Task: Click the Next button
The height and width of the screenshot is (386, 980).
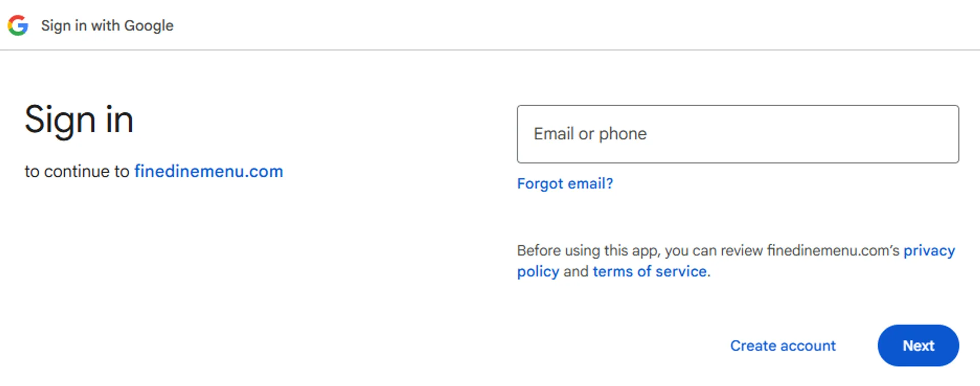Action: [918, 346]
